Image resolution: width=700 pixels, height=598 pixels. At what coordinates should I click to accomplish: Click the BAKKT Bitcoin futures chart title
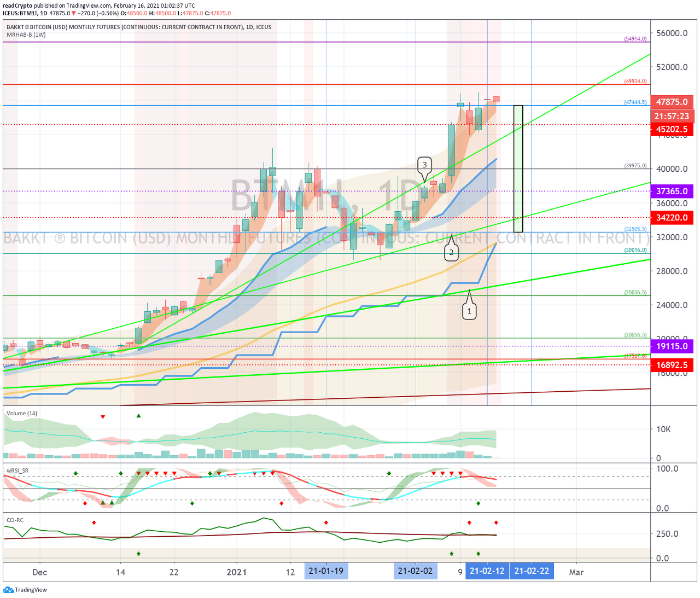(139, 27)
